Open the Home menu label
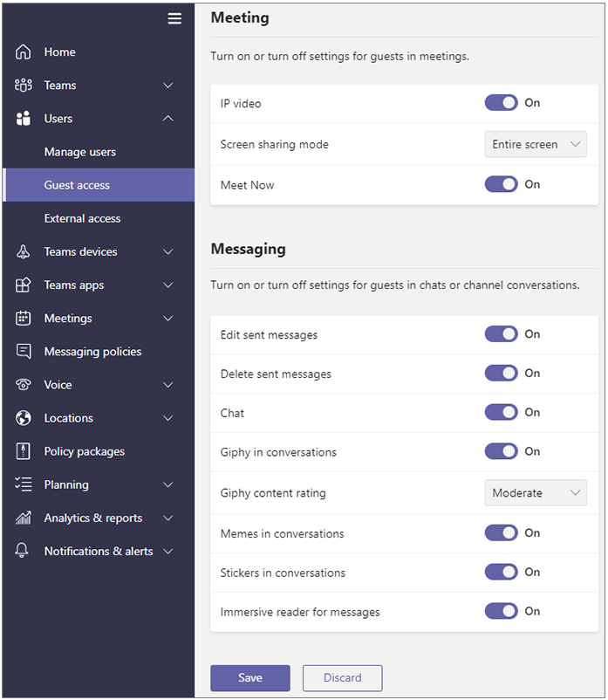The image size is (608, 700). pos(60,51)
